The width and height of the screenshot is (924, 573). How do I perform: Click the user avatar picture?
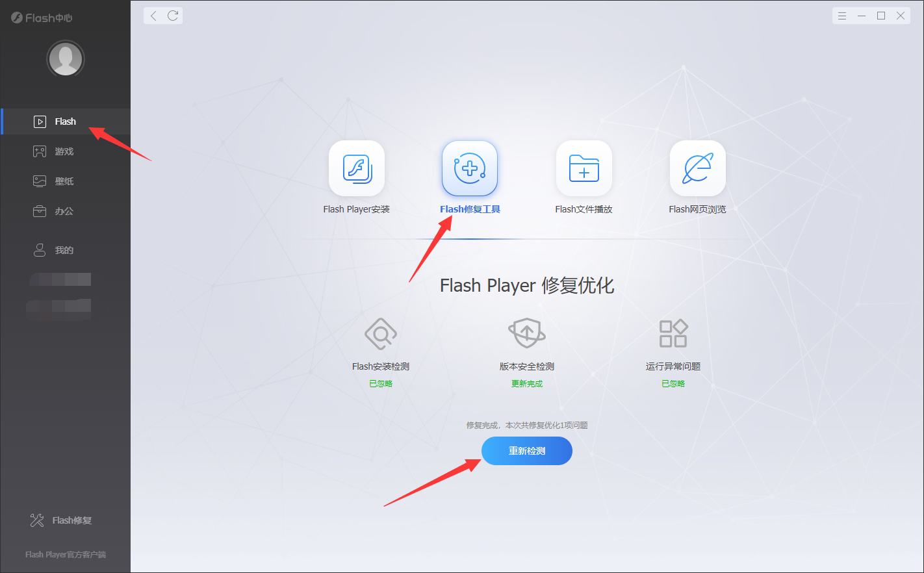(x=66, y=59)
